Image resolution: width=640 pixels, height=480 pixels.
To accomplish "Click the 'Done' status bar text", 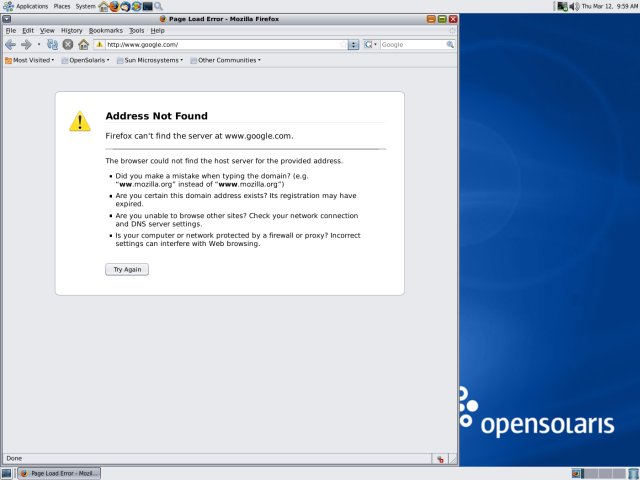I will pyautogui.click(x=14, y=458).
